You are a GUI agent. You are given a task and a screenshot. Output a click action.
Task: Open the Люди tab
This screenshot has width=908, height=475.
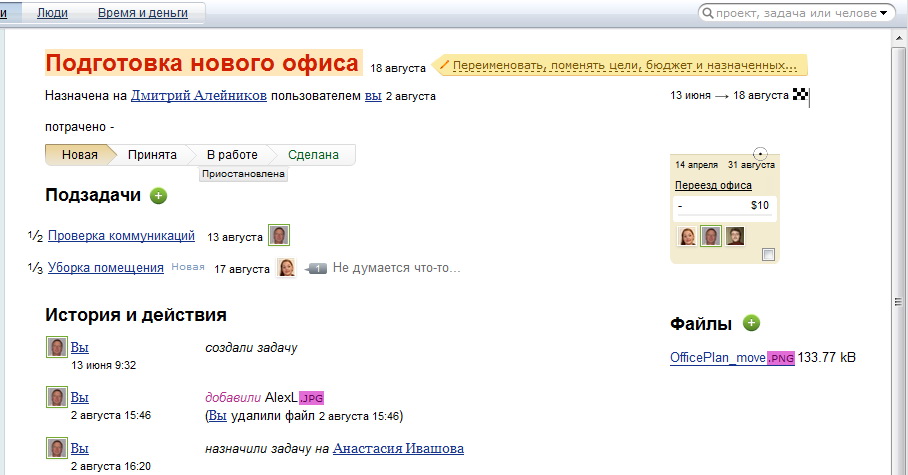pos(53,13)
